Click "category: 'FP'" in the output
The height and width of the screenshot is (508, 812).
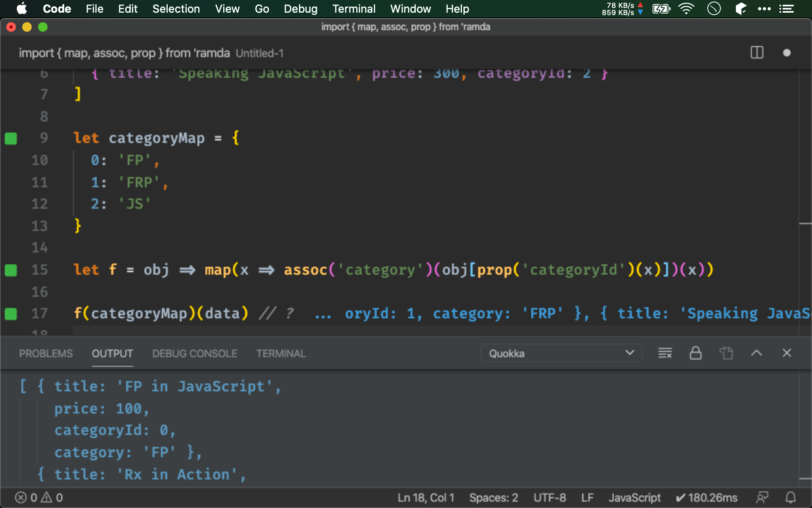click(x=115, y=452)
